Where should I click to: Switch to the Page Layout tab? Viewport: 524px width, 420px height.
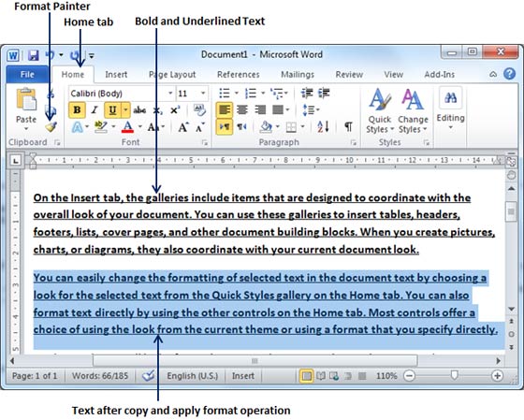172,75
